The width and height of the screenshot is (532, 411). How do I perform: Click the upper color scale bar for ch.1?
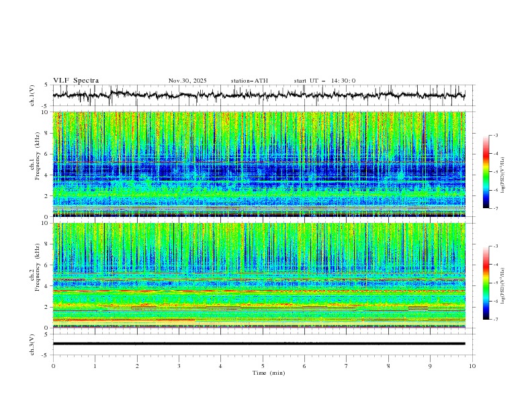[486, 172]
